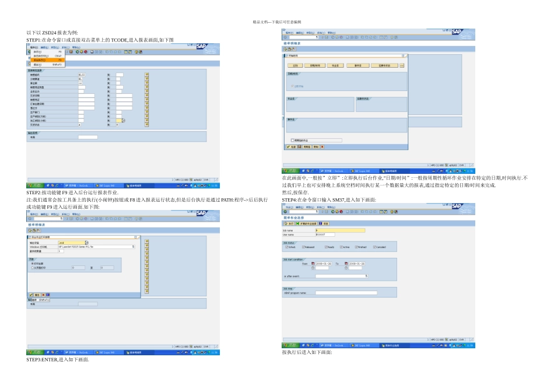The image size is (554, 392).
Task: SM37 screenshot: clock icon under To date
Action: 346,268
